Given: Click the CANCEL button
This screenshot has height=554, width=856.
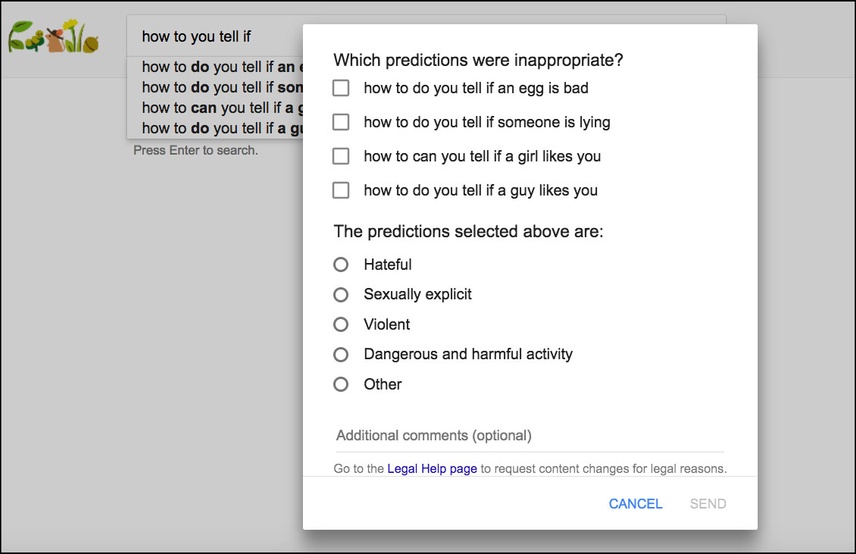Looking at the screenshot, I should click(x=635, y=504).
